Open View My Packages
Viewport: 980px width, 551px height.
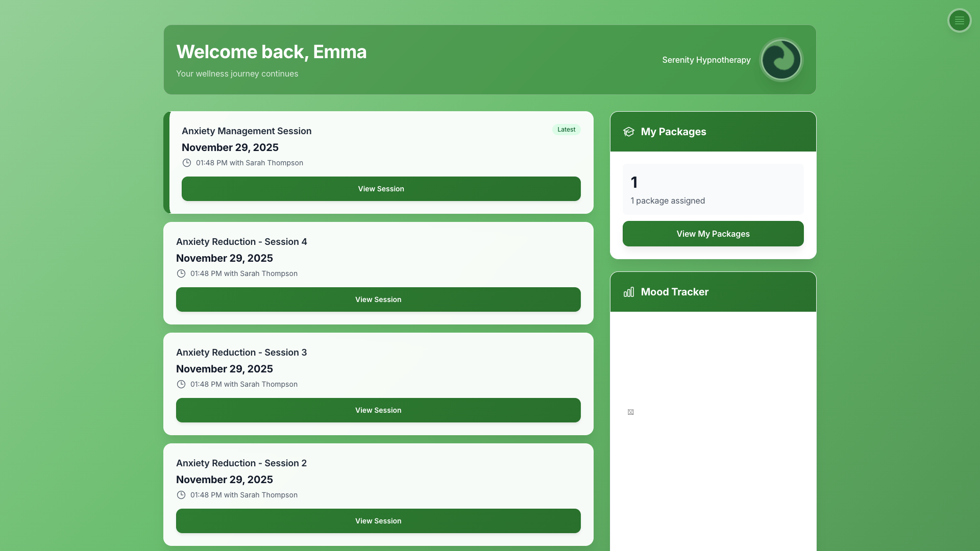tap(713, 234)
